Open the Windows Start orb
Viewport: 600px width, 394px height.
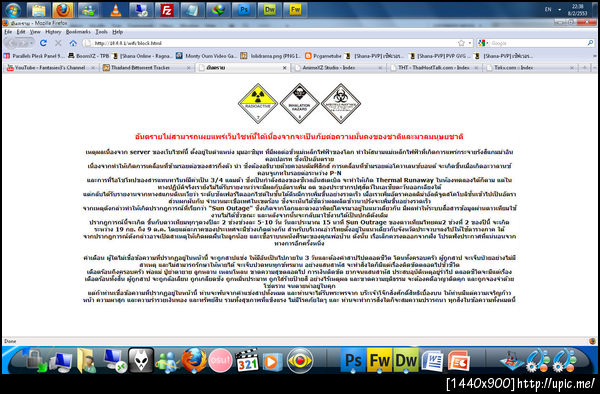pos(13,10)
